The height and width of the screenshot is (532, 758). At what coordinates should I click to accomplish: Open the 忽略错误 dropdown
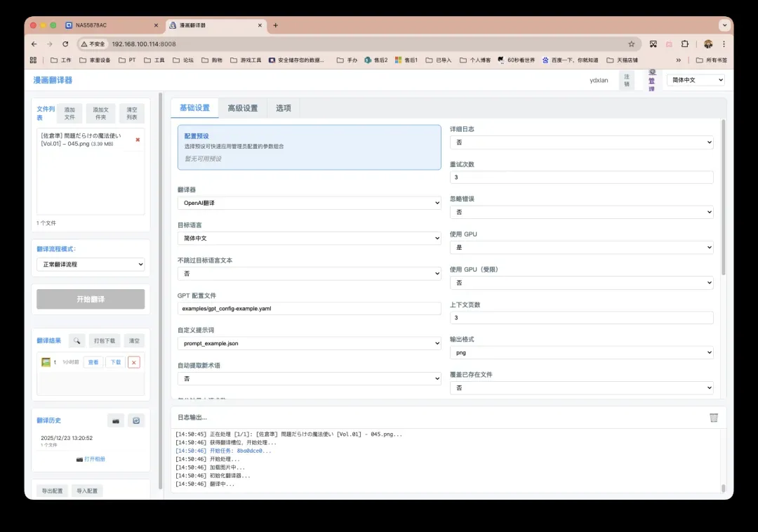point(581,212)
